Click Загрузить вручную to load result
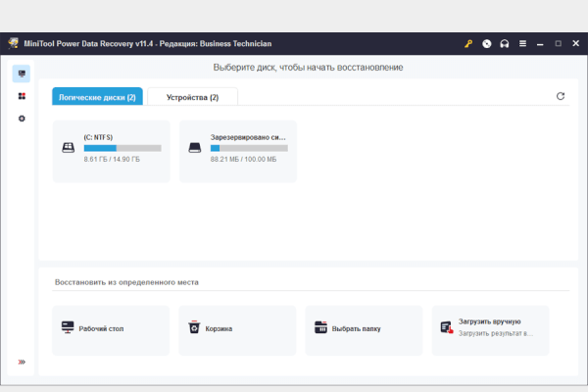 (490, 329)
